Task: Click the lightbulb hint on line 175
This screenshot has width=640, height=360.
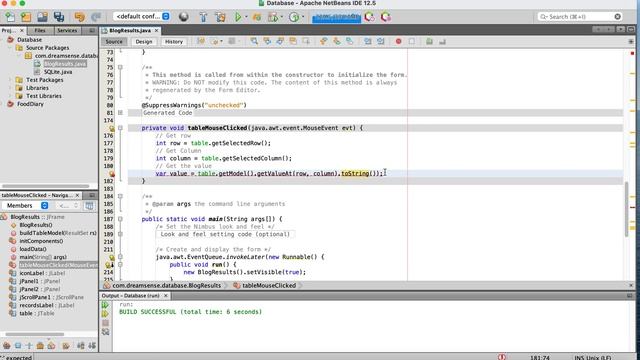Action: [x=112, y=128]
